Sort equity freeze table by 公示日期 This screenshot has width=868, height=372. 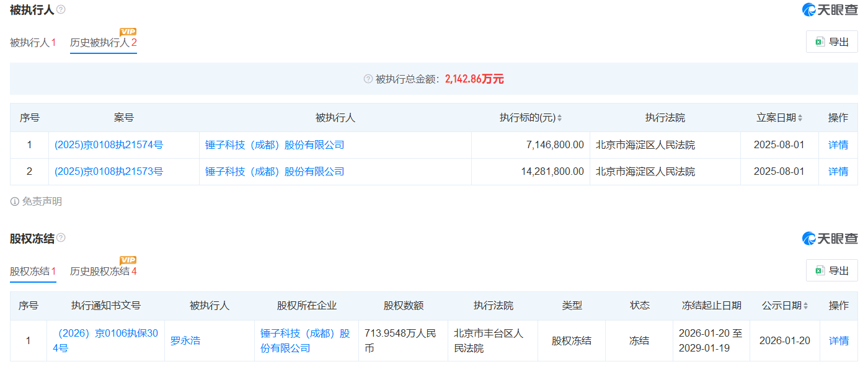[x=805, y=306]
